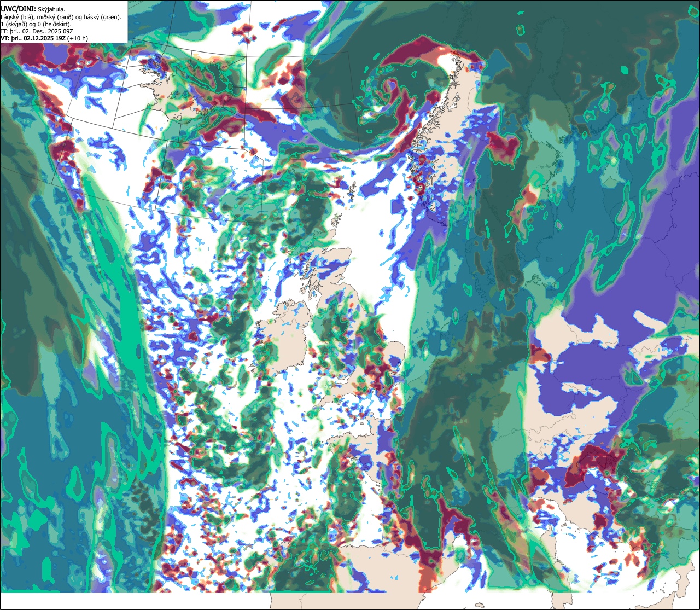Click the 'VT: þri.. 02.12.2025 19Z' line

(44, 38)
